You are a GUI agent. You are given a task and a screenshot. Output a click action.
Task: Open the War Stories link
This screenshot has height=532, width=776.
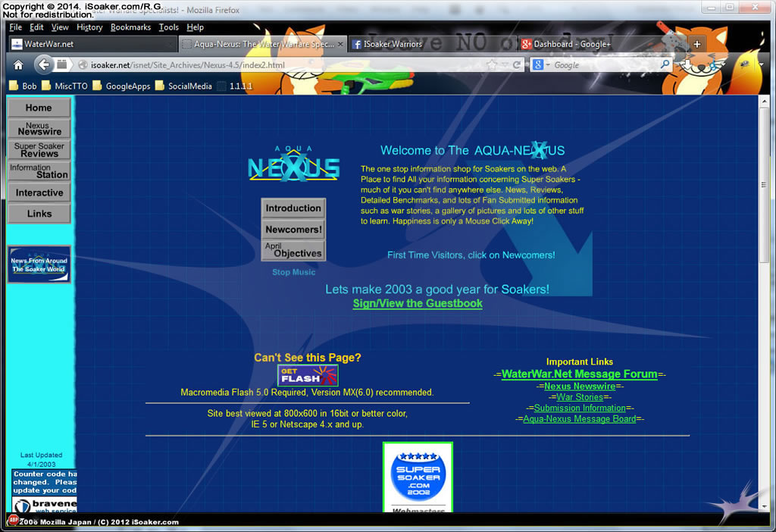pyautogui.click(x=580, y=397)
